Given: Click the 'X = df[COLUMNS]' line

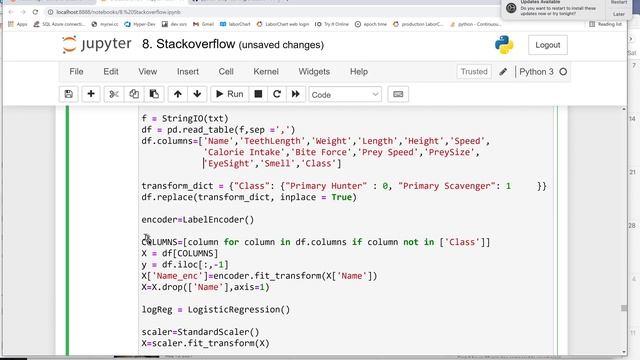Looking at the screenshot, I should 180,253.
